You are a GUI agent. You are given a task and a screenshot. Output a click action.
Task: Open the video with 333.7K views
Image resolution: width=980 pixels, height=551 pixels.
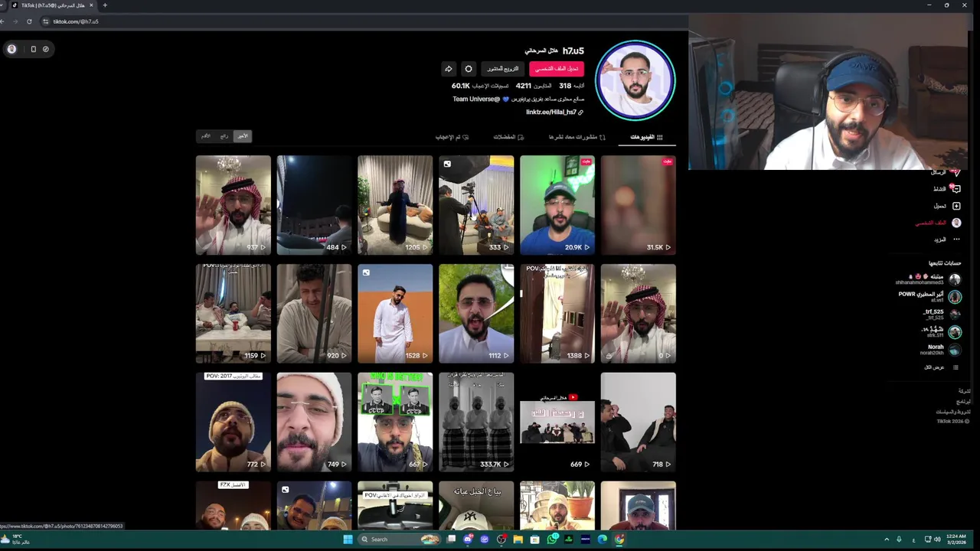[x=476, y=422]
